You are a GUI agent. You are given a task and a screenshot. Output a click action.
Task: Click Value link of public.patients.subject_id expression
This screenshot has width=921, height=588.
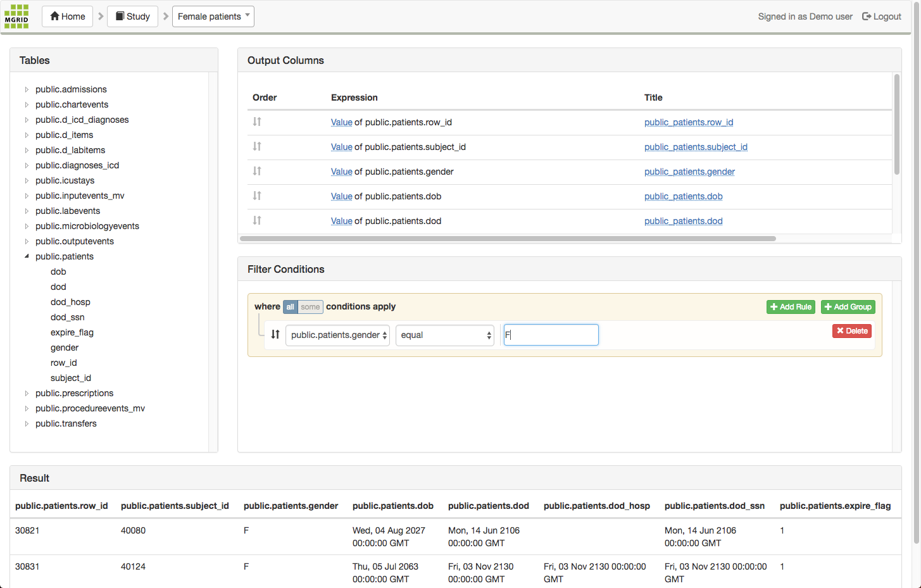pos(342,147)
